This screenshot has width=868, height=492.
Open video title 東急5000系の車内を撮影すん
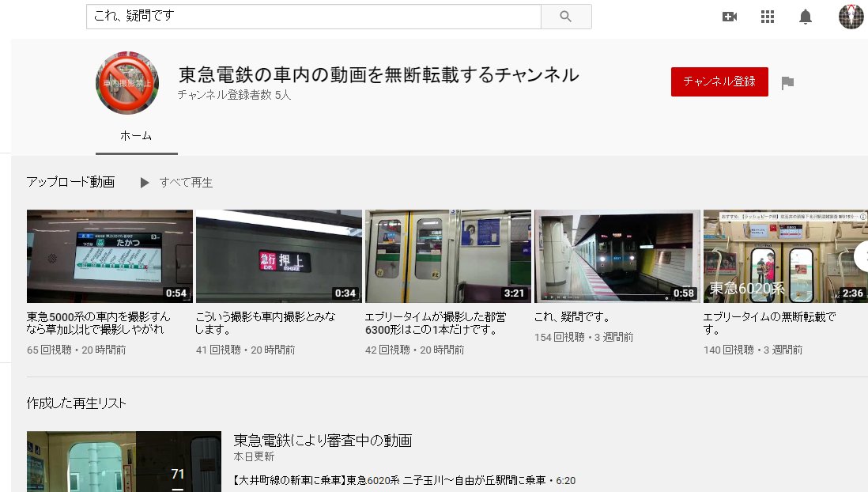pyautogui.click(x=99, y=323)
